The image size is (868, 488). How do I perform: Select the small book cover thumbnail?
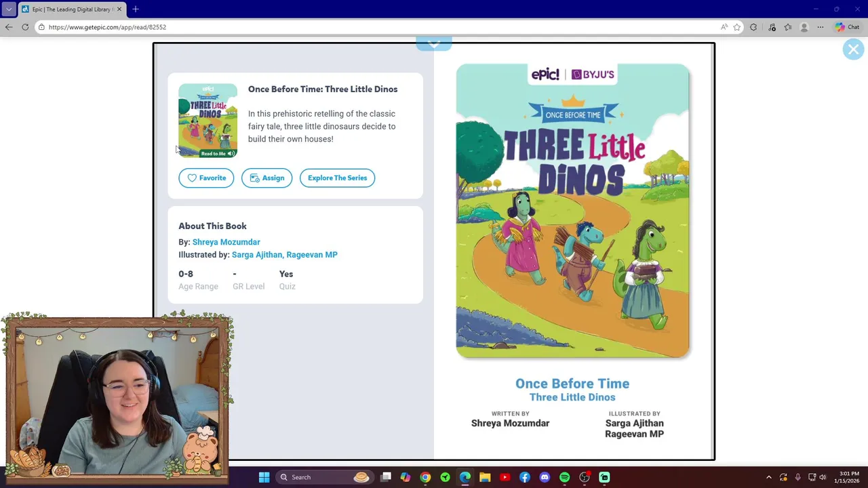coord(208,120)
